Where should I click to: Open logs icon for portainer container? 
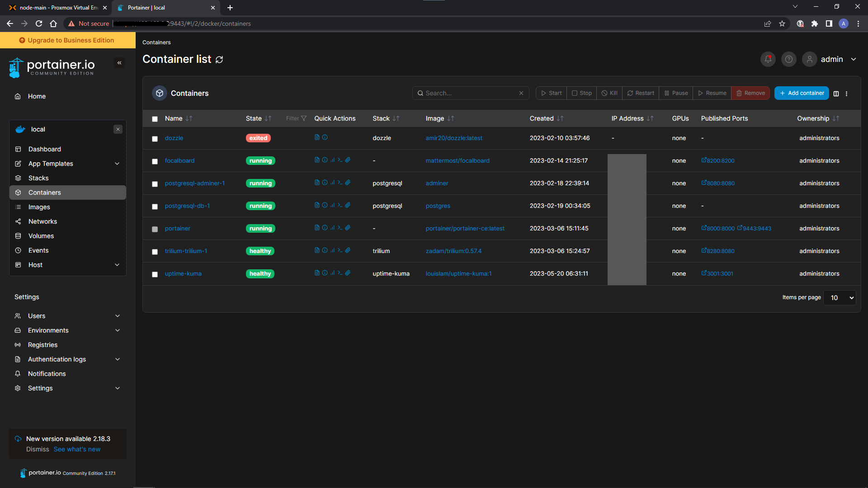point(317,228)
